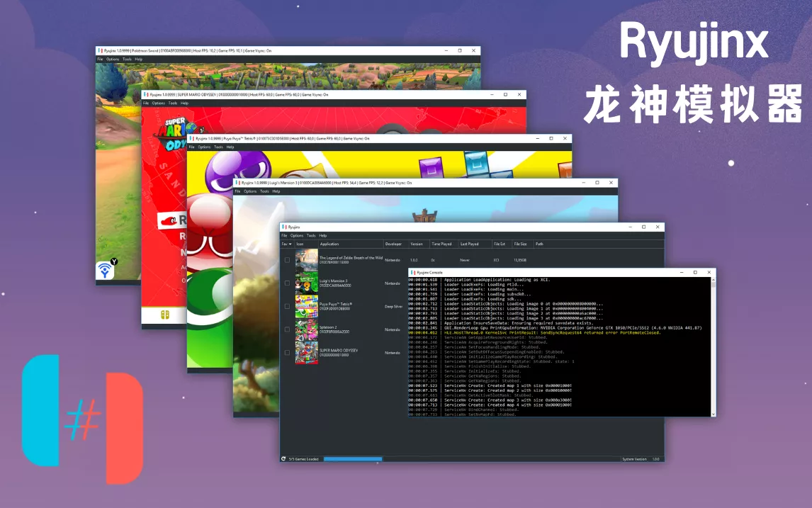Select the 'Splatoon 2' application name
Screen dimensions: 812x508
point(328,327)
